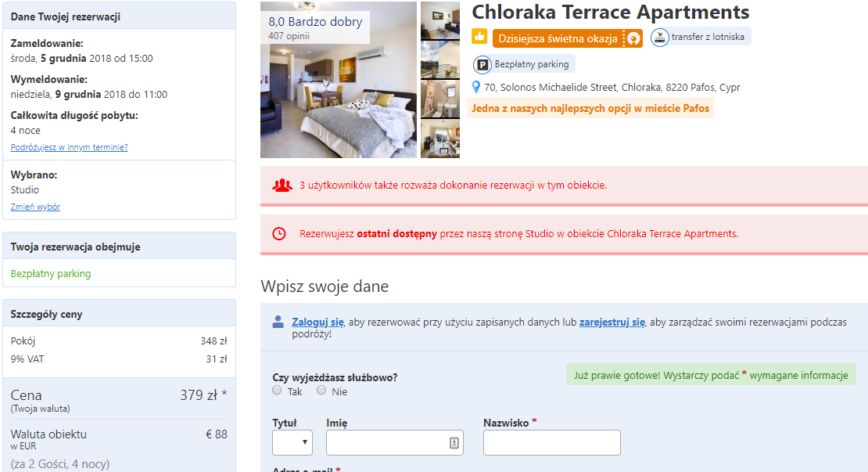Click the bathroom thumbnail photo

pos(440,99)
